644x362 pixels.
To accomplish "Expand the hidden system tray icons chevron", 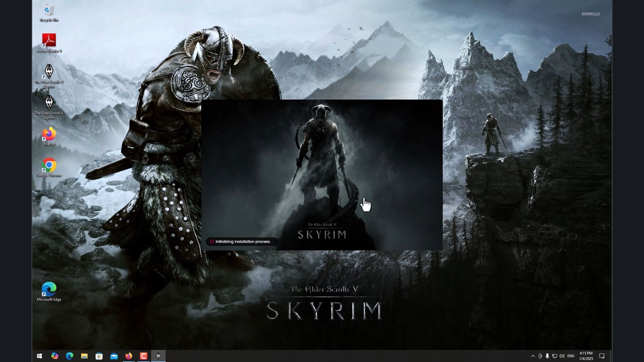I will coord(533,356).
